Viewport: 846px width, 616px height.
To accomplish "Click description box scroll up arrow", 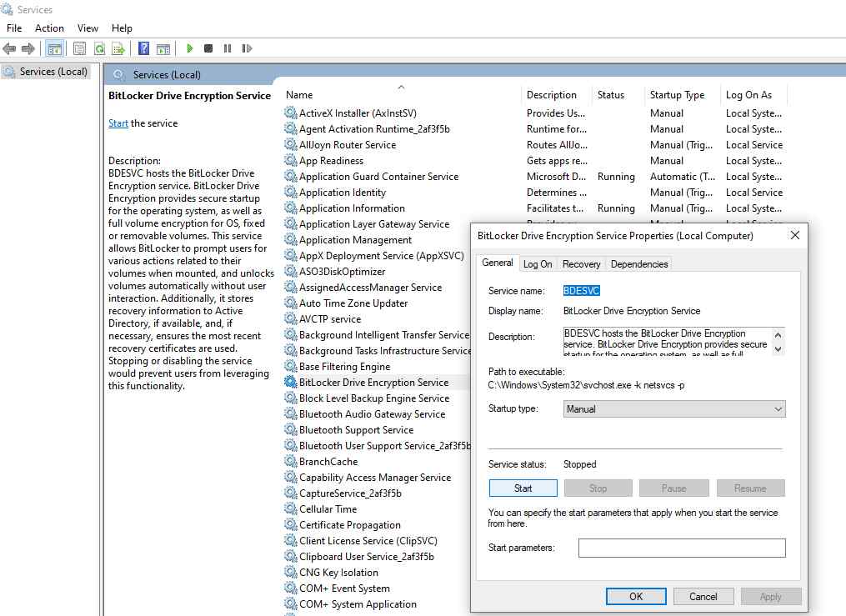I will [778, 335].
